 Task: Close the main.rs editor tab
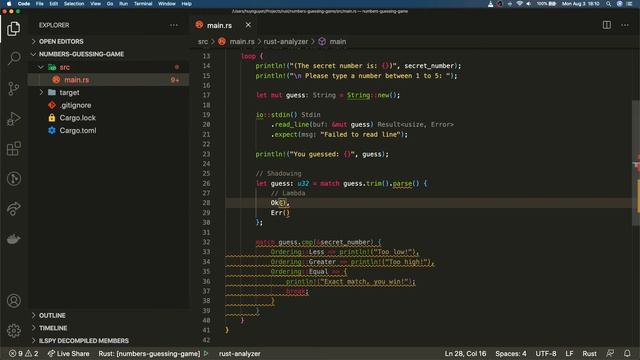pyautogui.click(x=248, y=25)
